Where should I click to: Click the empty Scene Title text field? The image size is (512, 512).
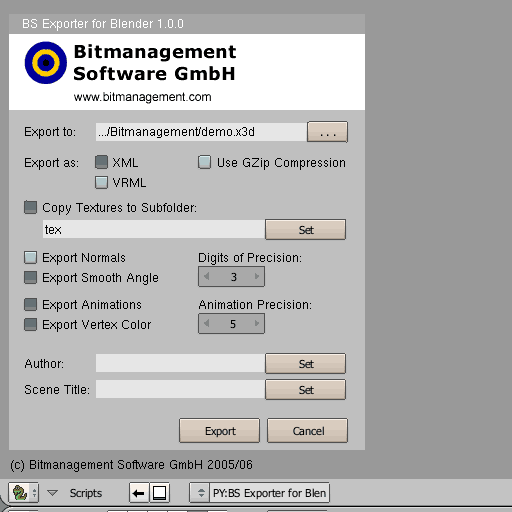click(180, 389)
